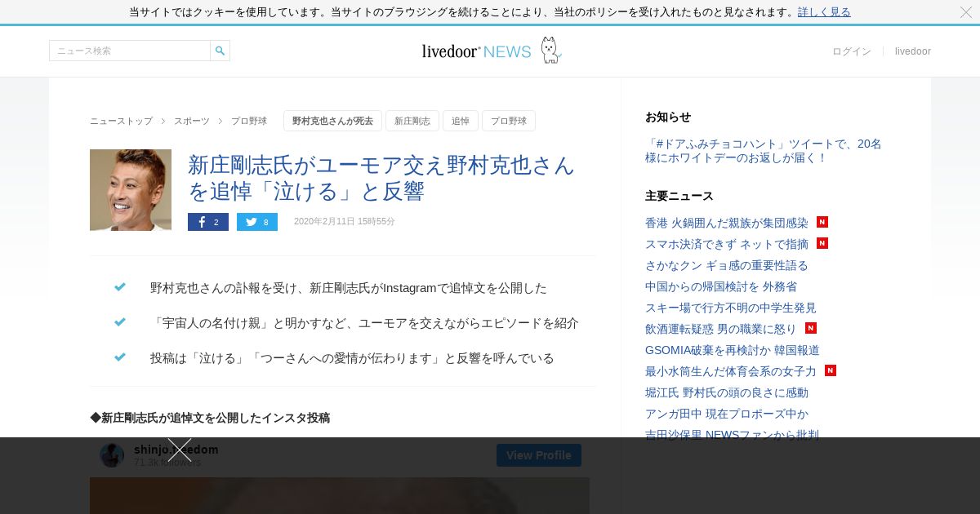Image resolution: width=980 pixels, height=514 pixels.
Task: Click the NEW badge beside 最小水筒 headline
Action: point(831,370)
